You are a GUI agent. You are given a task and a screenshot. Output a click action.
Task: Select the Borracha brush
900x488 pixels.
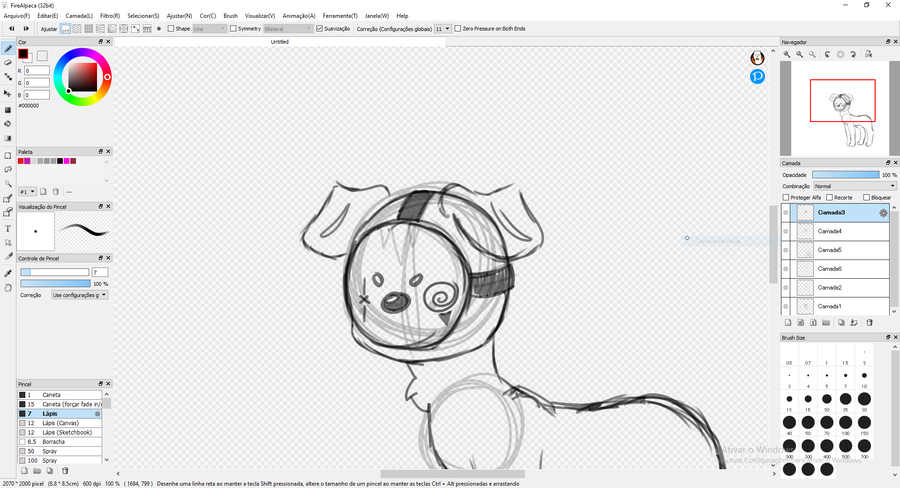click(60, 442)
